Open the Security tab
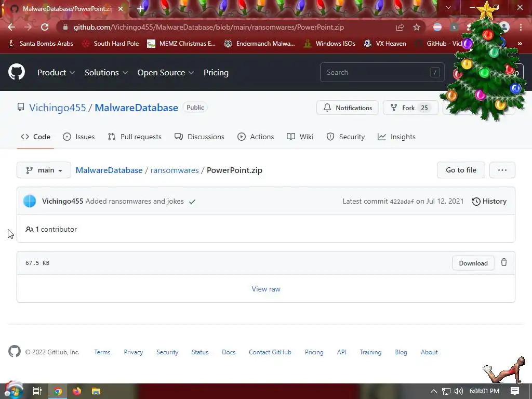 345,137
